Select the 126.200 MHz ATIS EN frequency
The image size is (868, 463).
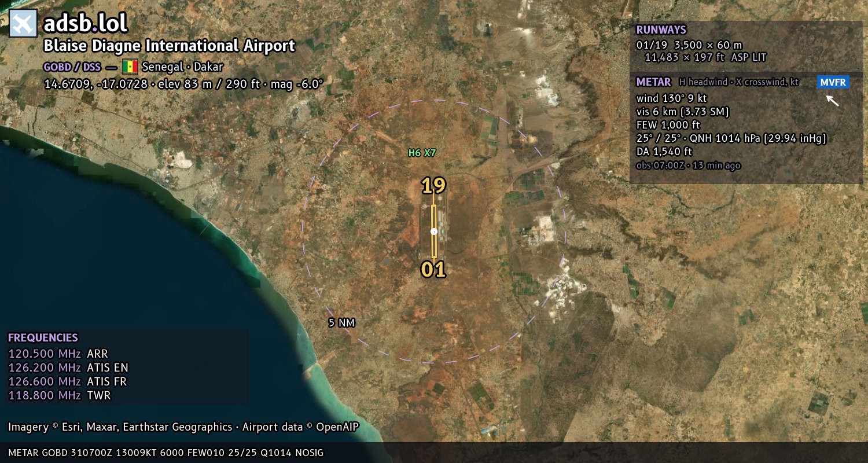coord(68,368)
